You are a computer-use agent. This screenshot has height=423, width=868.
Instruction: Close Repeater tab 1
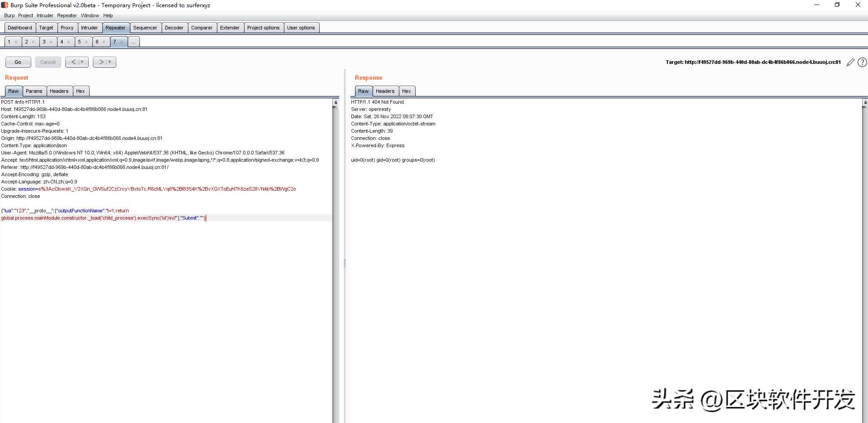click(x=16, y=42)
